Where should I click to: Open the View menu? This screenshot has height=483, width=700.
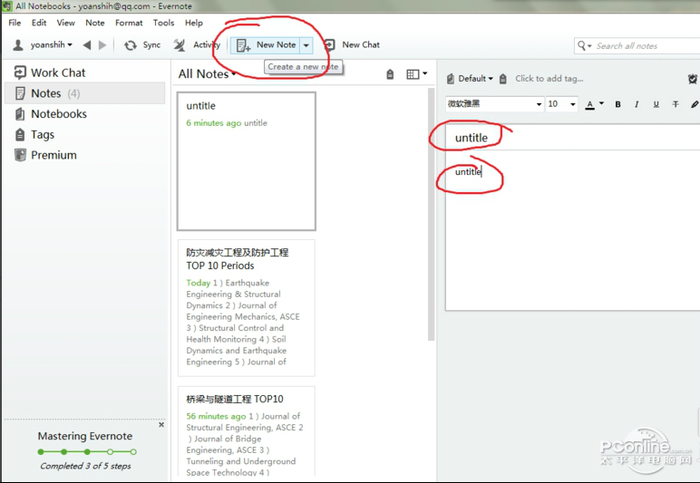point(66,23)
